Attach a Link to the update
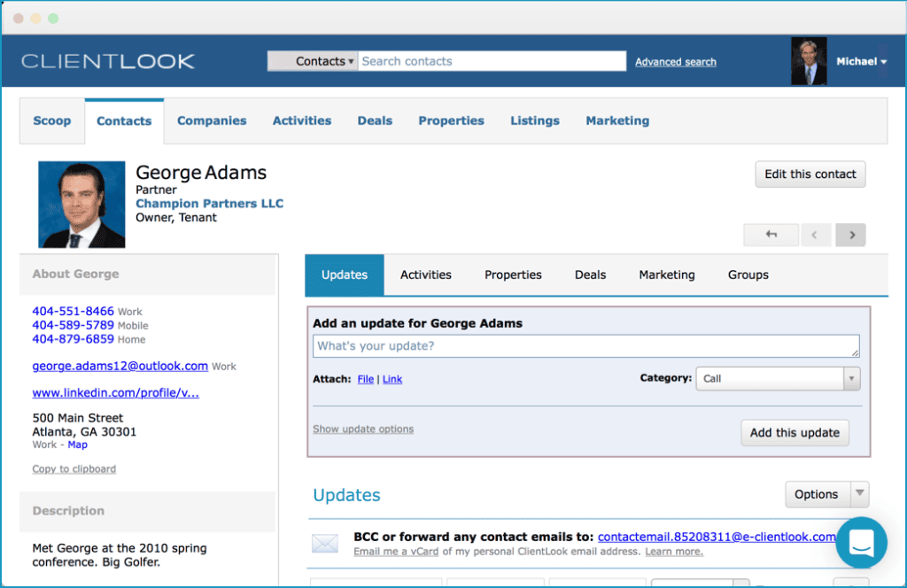Image resolution: width=907 pixels, height=588 pixels. pyautogui.click(x=392, y=379)
